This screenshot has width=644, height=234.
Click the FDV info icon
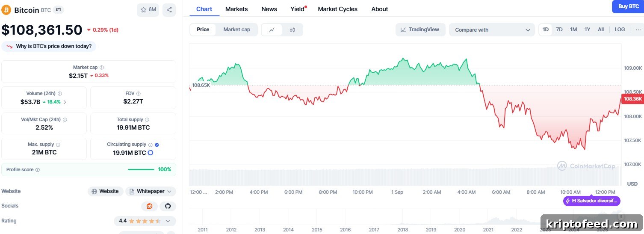point(139,94)
